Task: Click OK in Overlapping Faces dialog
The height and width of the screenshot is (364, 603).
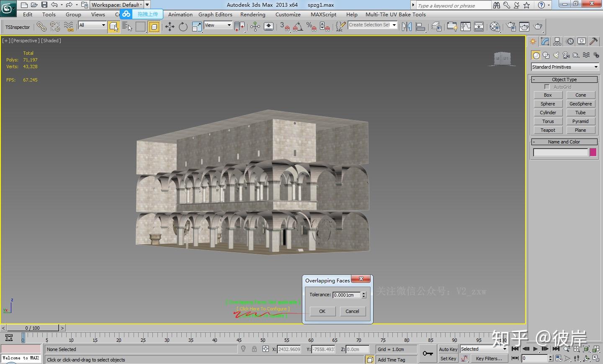Action: coord(322,311)
